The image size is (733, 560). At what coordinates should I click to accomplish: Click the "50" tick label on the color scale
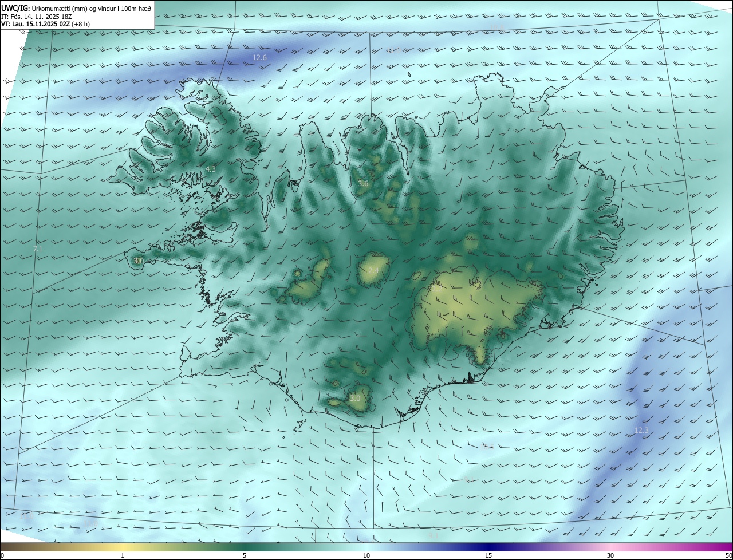coord(728,555)
